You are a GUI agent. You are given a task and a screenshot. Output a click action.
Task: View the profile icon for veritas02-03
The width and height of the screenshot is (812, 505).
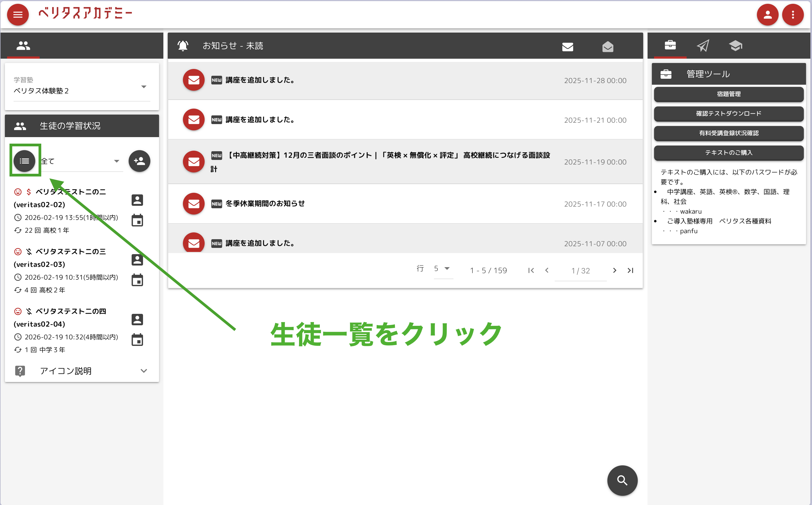(x=137, y=260)
